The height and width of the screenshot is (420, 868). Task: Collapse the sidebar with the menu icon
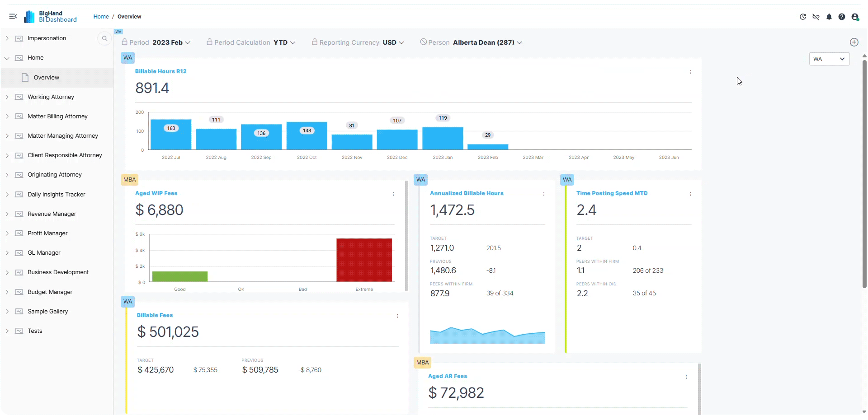coord(13,16)
